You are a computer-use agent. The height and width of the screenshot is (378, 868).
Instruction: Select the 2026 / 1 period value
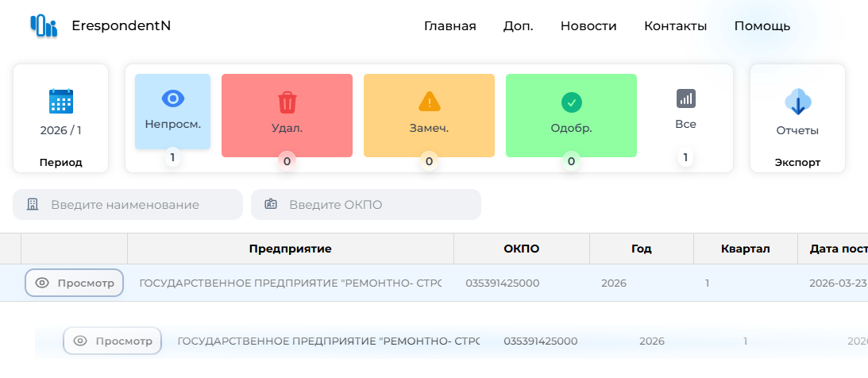tap(61, 130)
